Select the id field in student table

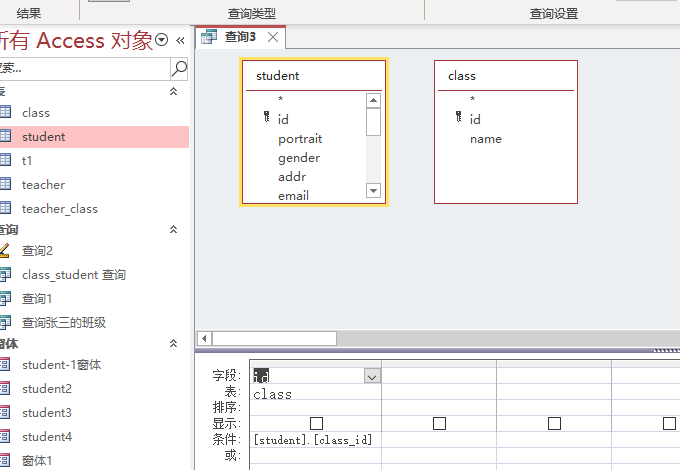point(283,119)
